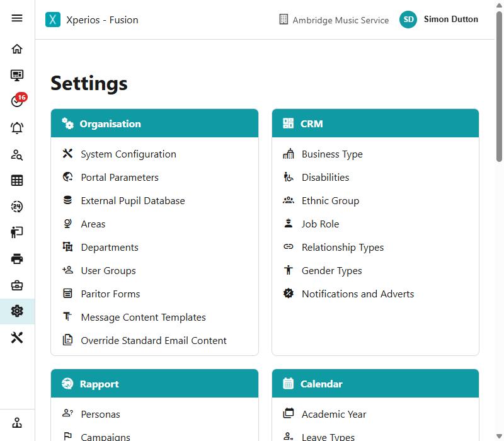The image size is (504, 441).
Task: Click the Disabilities wheelchair icon
Action: point(289,177)
